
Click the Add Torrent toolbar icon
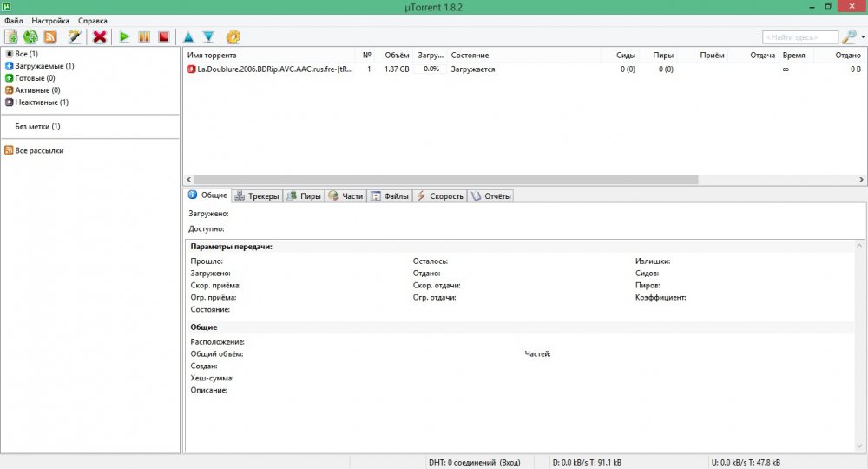[x=11, y=36]
